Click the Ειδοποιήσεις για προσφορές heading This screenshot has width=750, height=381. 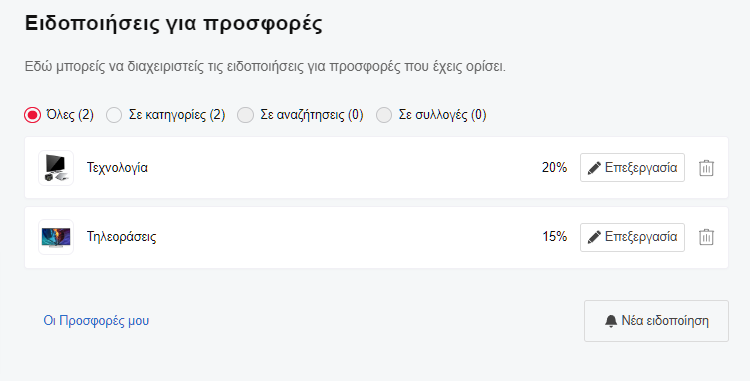(174, 24)
